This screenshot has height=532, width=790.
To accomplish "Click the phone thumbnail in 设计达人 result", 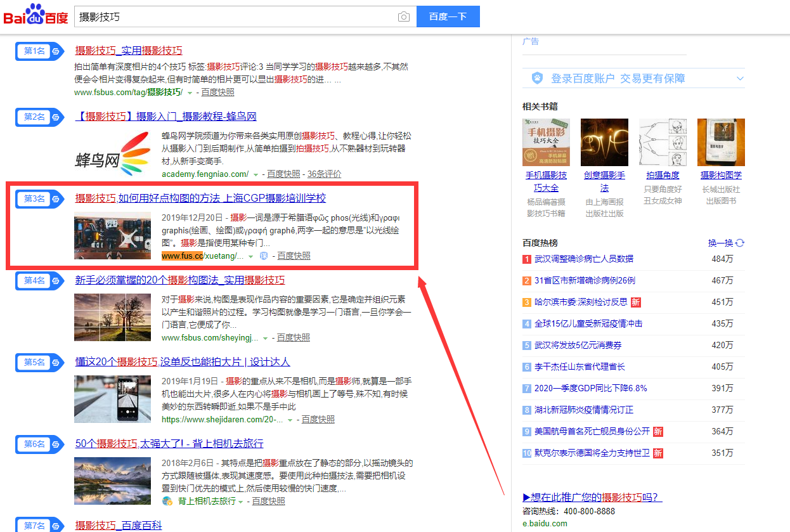I will click(113, 399).
